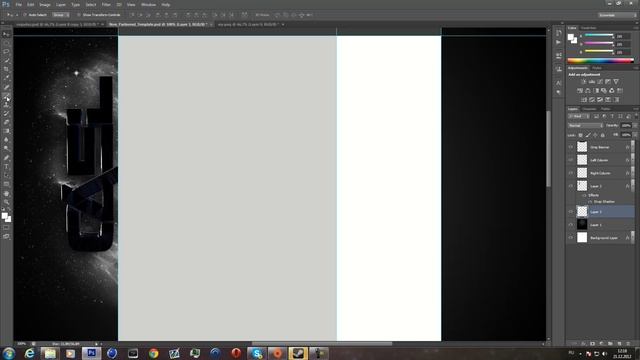The height and width of the screenshot is (360, 640).
Task: Toggle visibility of the top layer
Action: [x=571, y=147]
